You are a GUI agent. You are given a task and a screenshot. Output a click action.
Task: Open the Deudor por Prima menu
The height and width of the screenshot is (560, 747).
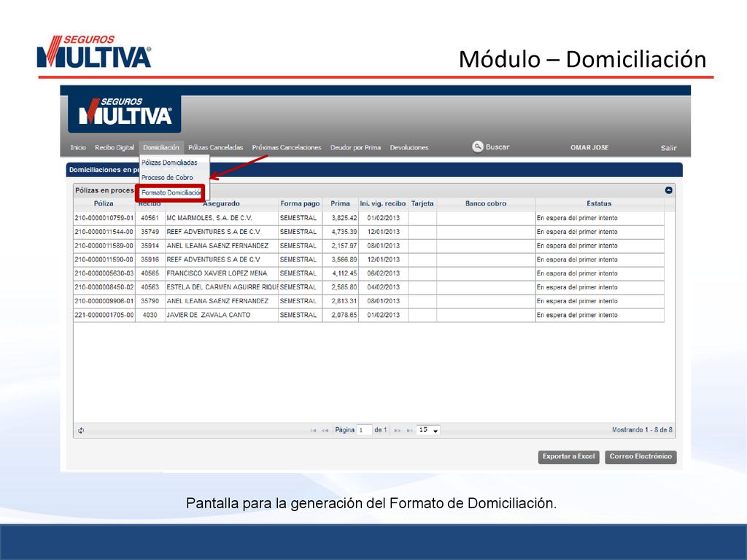(x=355, y=147)
